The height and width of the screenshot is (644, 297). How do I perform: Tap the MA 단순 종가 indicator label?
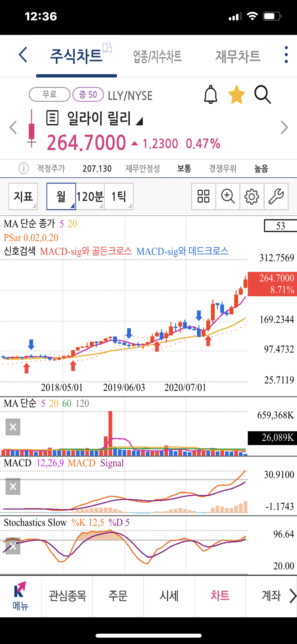coord(40,224)
